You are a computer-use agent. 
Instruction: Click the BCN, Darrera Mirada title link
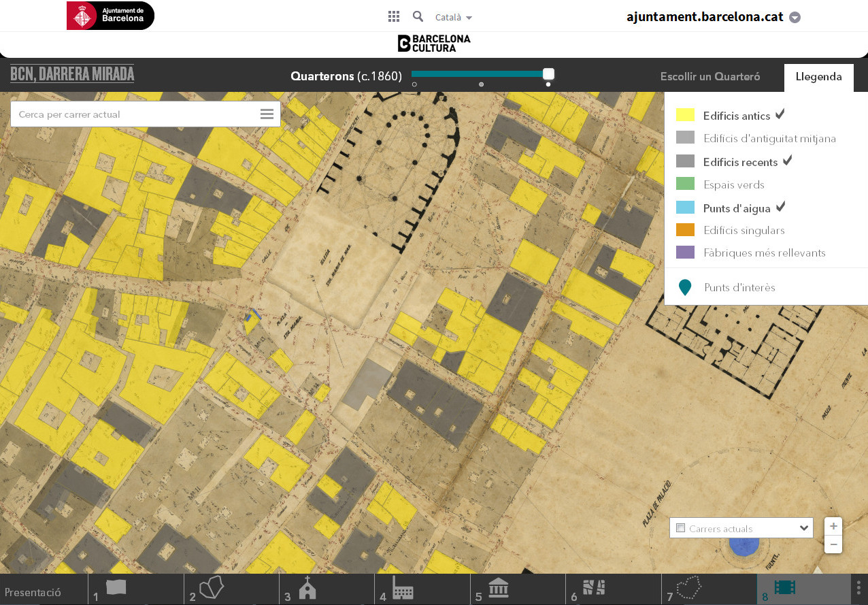click(72, 73)
